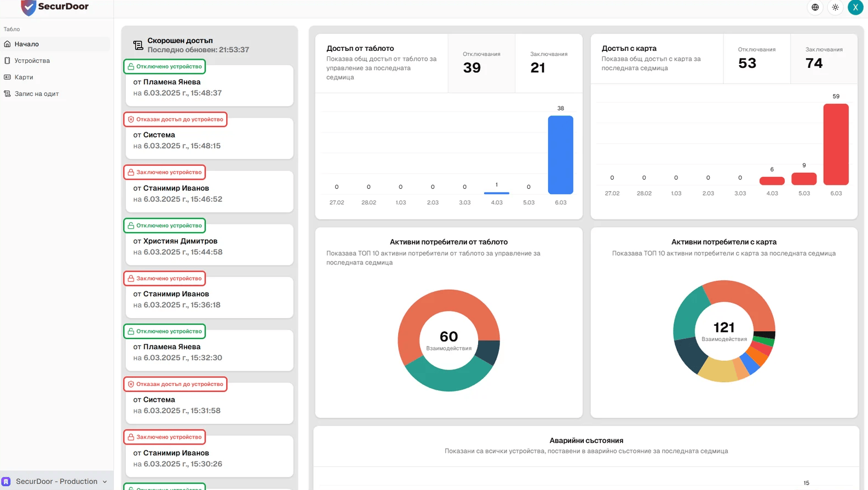Open the language globe icon
868x490 pixels.
[x=815, y=7]
